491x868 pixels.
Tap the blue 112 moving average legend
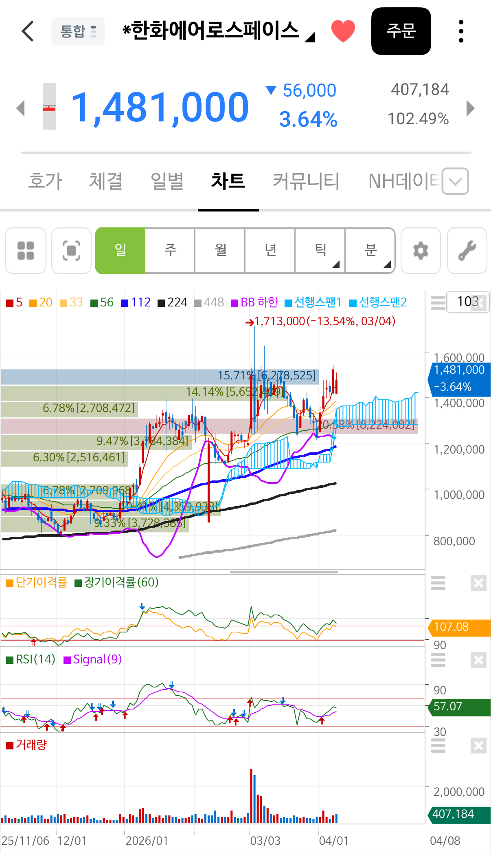click(x=136, y=302)
